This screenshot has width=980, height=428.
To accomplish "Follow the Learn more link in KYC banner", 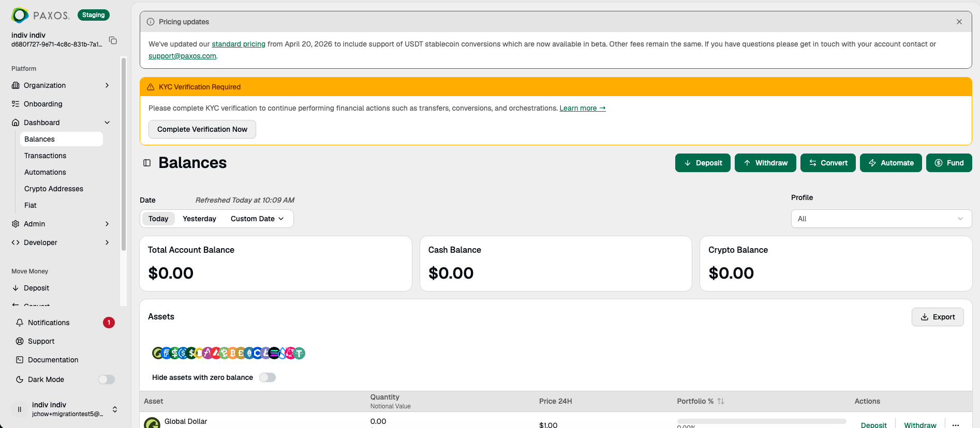I will click(583, 108).
